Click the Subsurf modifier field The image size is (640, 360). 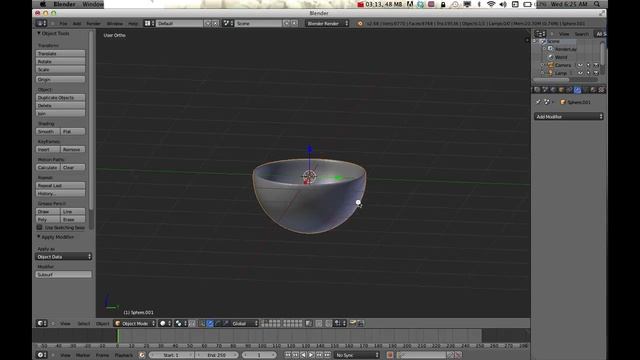(x=63, y=275)
